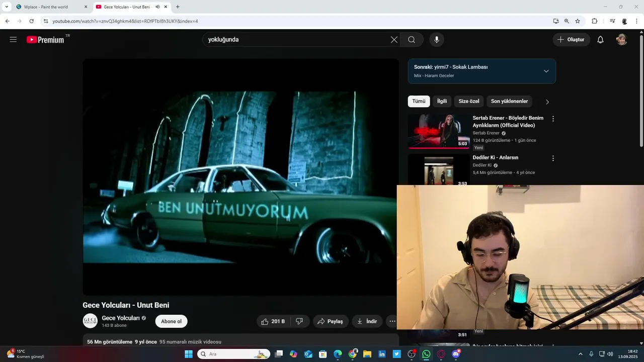Open the Dediler Ki - Anlarsın title
This screenshot has width=644, height=362.
495,157
